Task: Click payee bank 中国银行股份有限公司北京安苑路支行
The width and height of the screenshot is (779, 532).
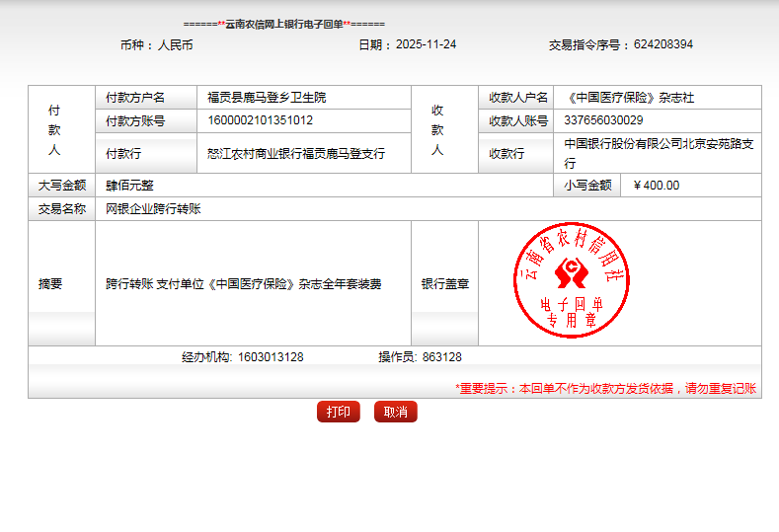Action: pyautogui.click(x=659, y=153)
